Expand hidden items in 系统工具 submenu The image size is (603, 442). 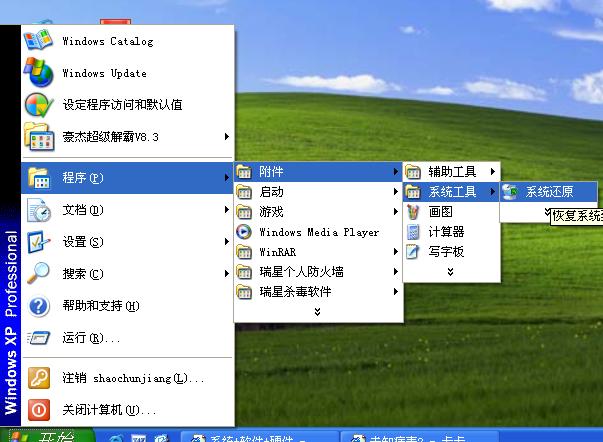(x=547, y=212)
